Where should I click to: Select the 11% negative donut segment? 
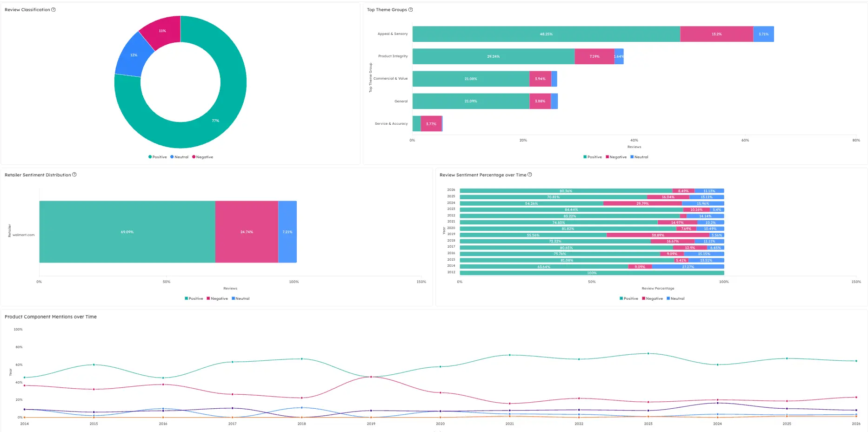[x=162, y=31]
